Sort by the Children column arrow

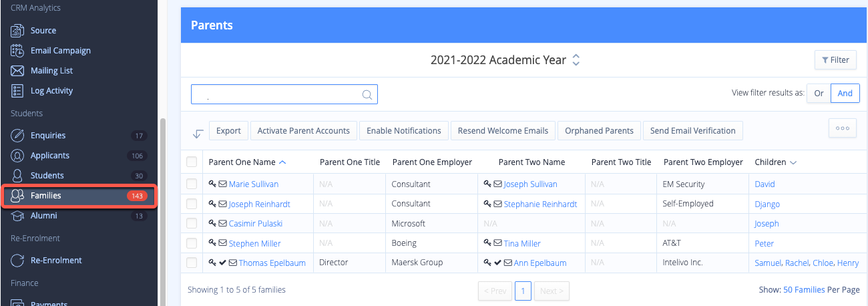coord(793,162)
